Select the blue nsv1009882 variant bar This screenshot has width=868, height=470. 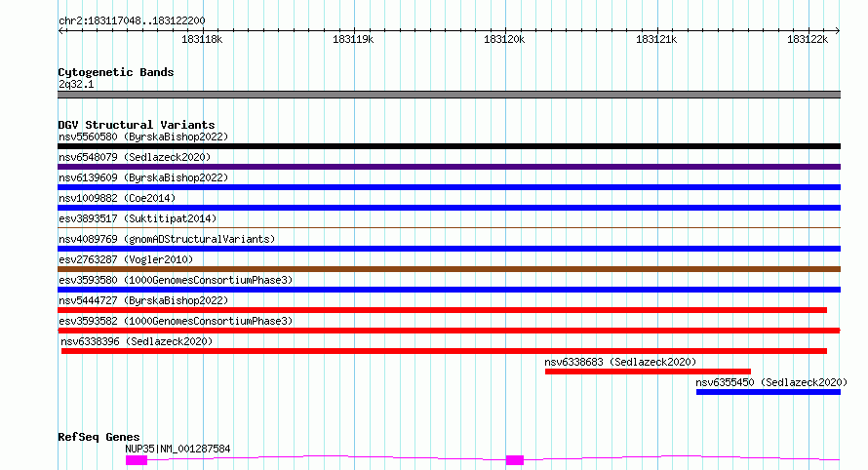[x=449, y=208]
